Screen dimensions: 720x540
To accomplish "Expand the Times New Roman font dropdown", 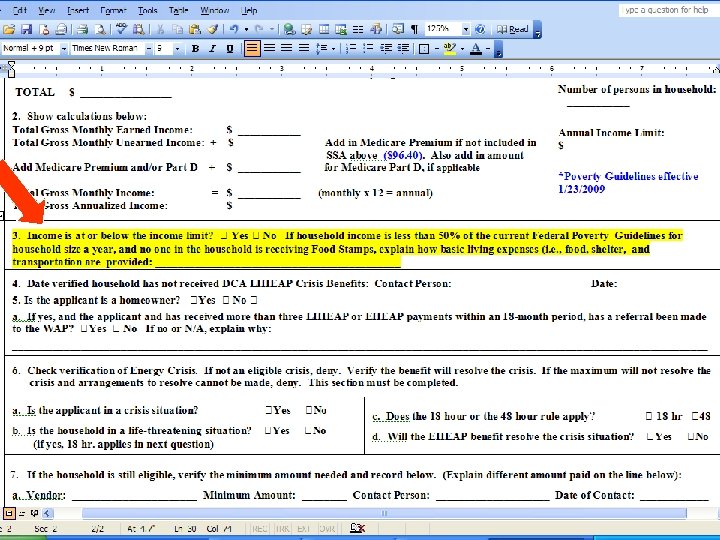I will coord(149,48).
